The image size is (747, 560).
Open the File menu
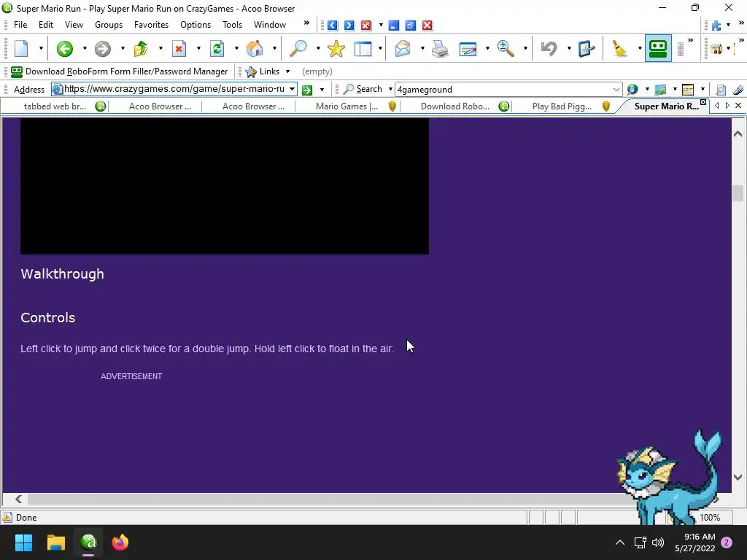[x=20, y=25]
